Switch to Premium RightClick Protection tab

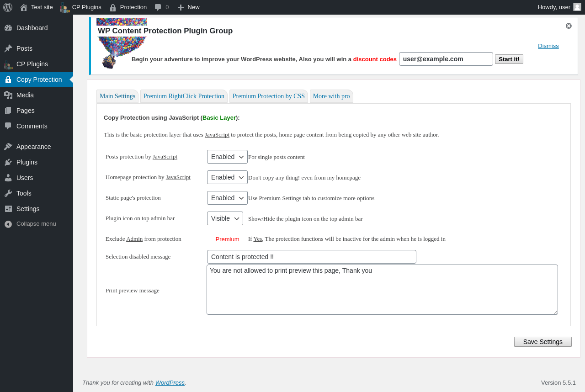pos(184,96)
